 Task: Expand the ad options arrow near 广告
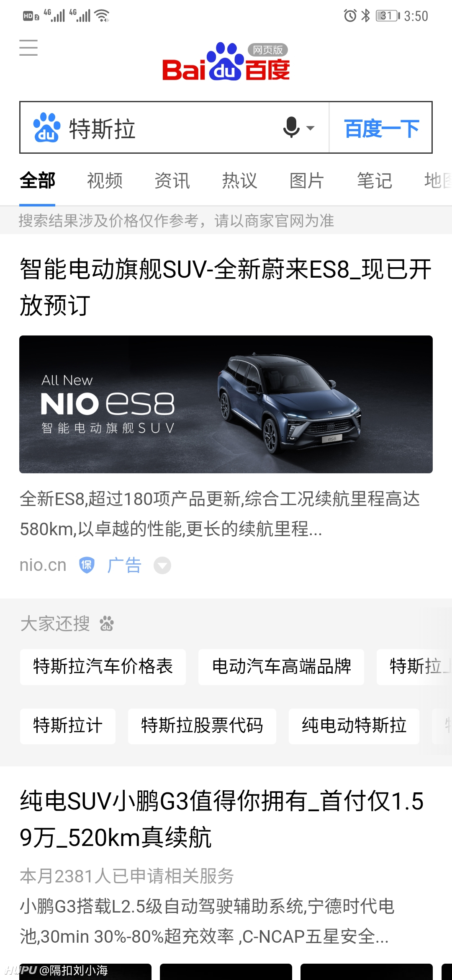point(162,566)
